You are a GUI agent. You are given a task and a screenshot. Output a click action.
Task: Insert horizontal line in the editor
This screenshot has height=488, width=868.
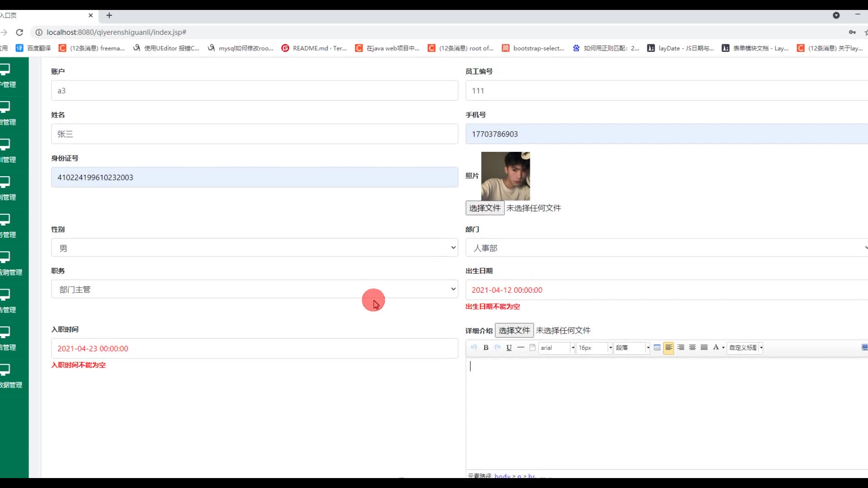[x=521, y=347]
